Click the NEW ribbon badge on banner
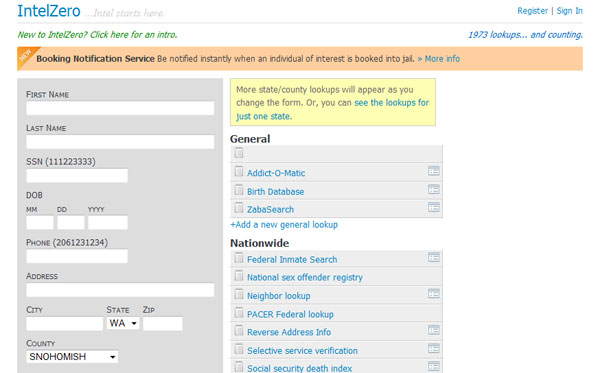 [25, 56]
